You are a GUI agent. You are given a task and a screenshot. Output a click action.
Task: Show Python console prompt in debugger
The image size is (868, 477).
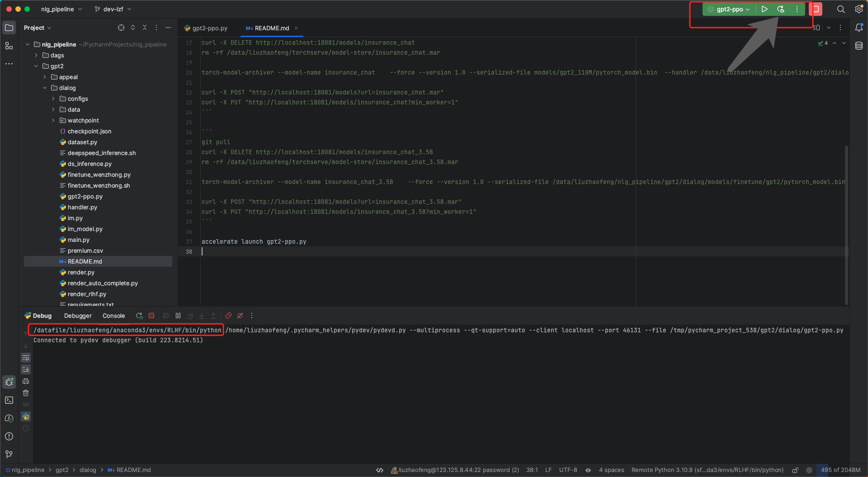pyautogui.click(x=26, y=416)
